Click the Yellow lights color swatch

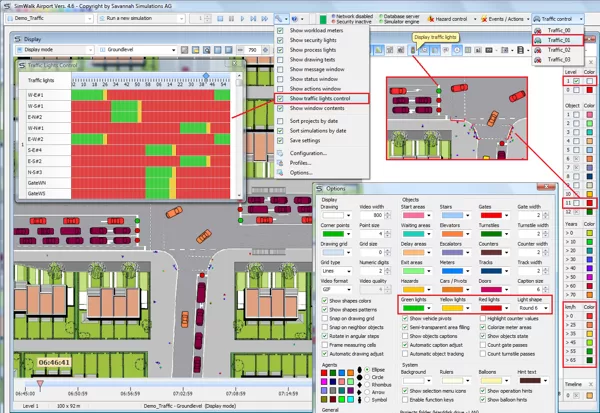[x=452, y=308]
